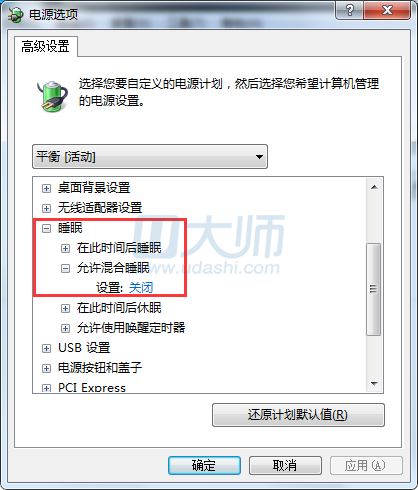This screenshot has height=490, width=418.
Task: Expand USB 设置 tree node
Action: [x=46, y=348]
